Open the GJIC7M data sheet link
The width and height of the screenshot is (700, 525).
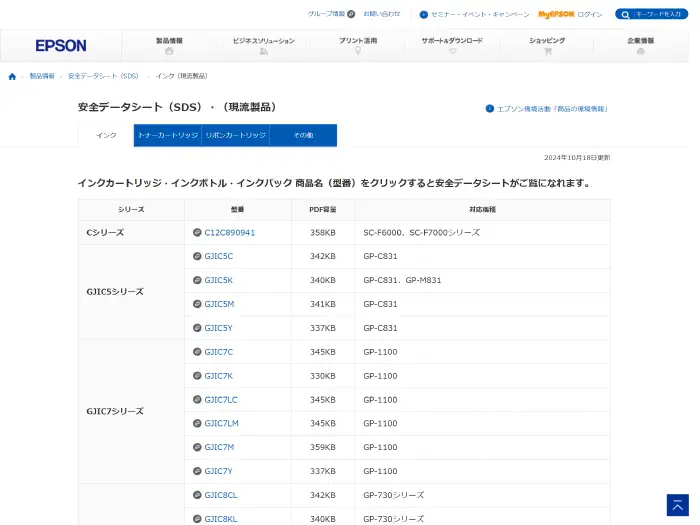point(219,447)
